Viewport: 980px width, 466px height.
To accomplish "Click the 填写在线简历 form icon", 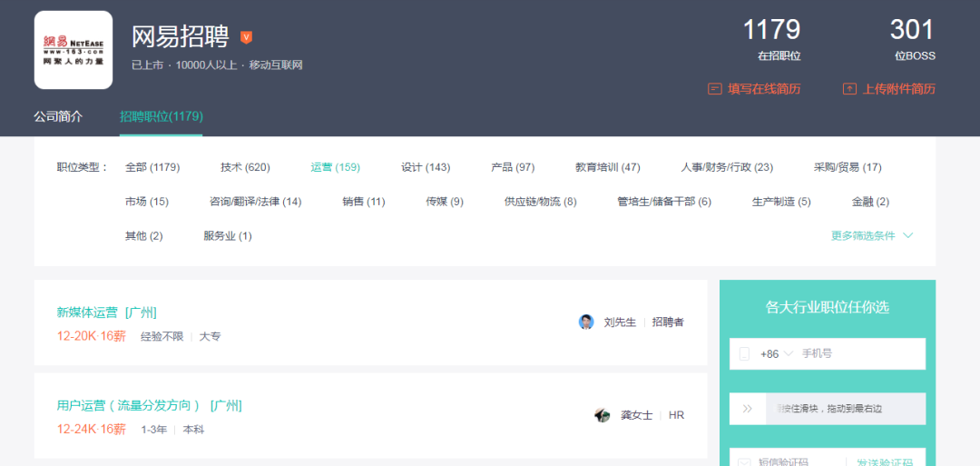I will click(x=714, y=89).
